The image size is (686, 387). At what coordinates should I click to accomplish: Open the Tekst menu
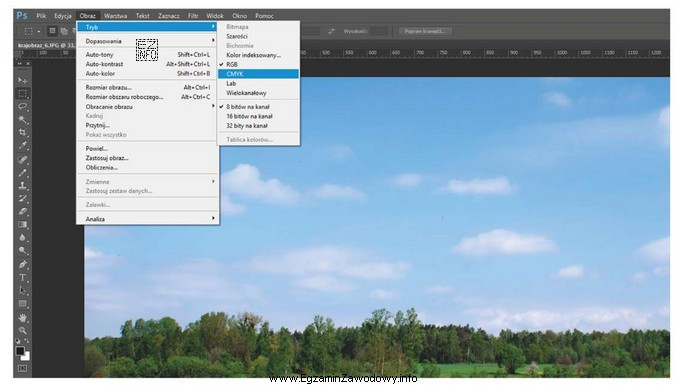coord(143,16)
